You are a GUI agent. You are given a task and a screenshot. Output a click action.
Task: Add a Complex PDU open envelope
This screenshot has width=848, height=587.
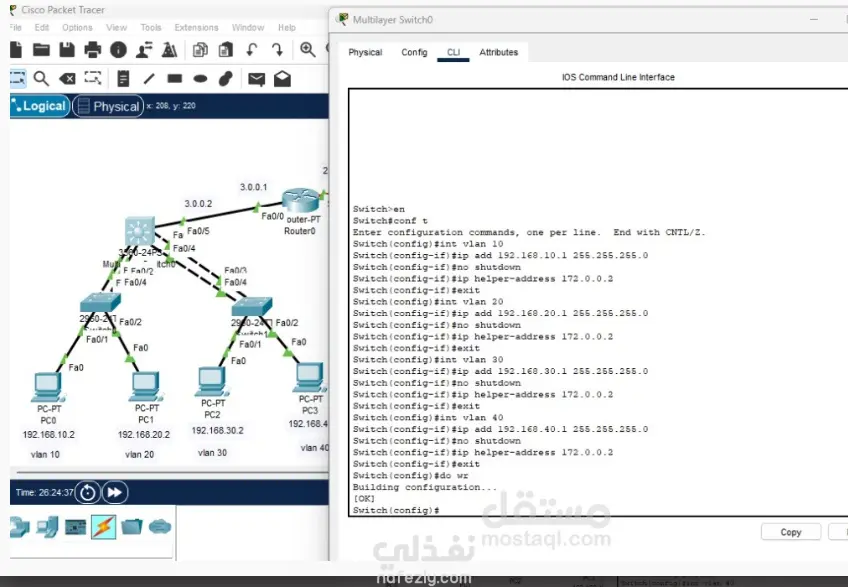(282, 79)
